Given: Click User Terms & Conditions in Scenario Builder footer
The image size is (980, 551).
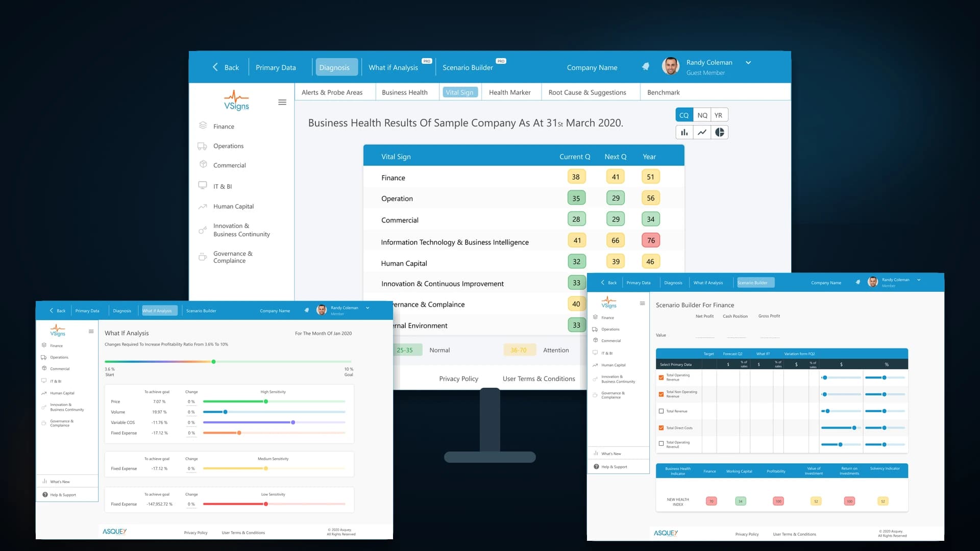Looking at the screenshot, I should point(794,534).
